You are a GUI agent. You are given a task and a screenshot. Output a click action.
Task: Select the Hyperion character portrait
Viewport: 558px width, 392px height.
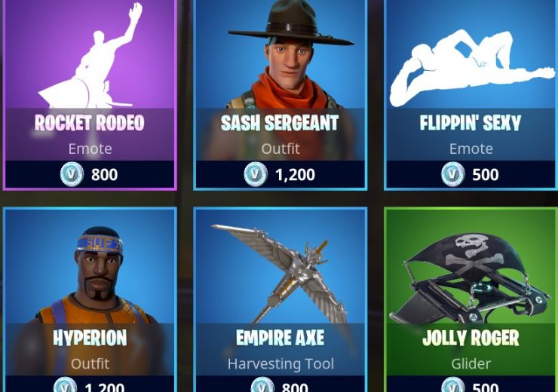click(x=94, y=275)
